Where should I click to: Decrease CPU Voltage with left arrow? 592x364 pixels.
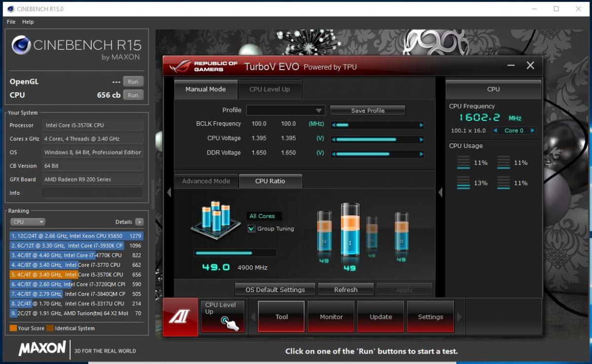point(334,140)
